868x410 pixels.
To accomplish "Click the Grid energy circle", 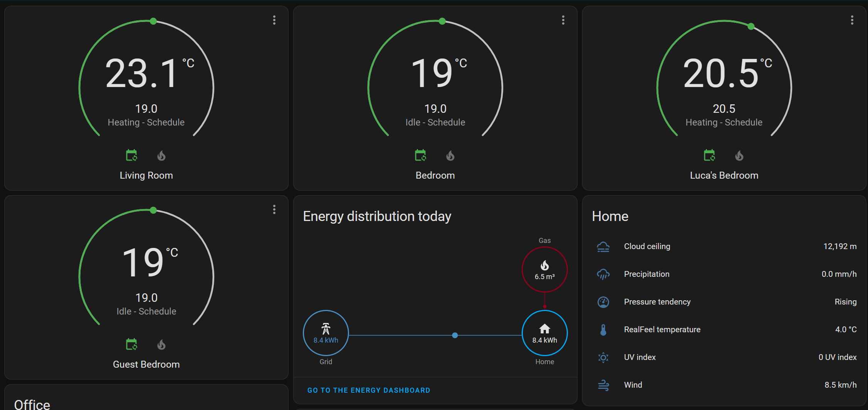I will [x=326, y=333].
